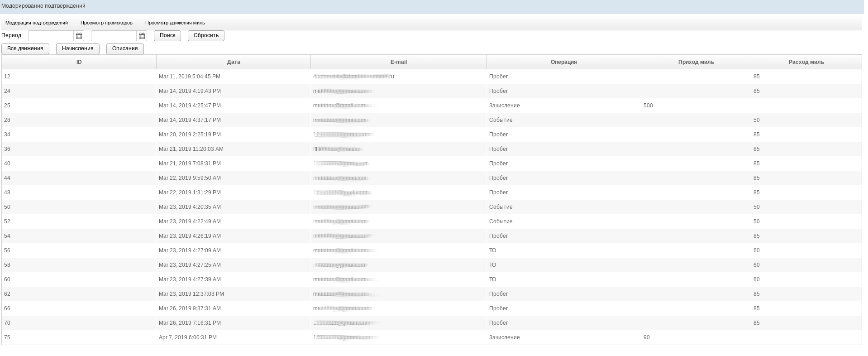Open the start date calendar picker icon

pos(79,36)
